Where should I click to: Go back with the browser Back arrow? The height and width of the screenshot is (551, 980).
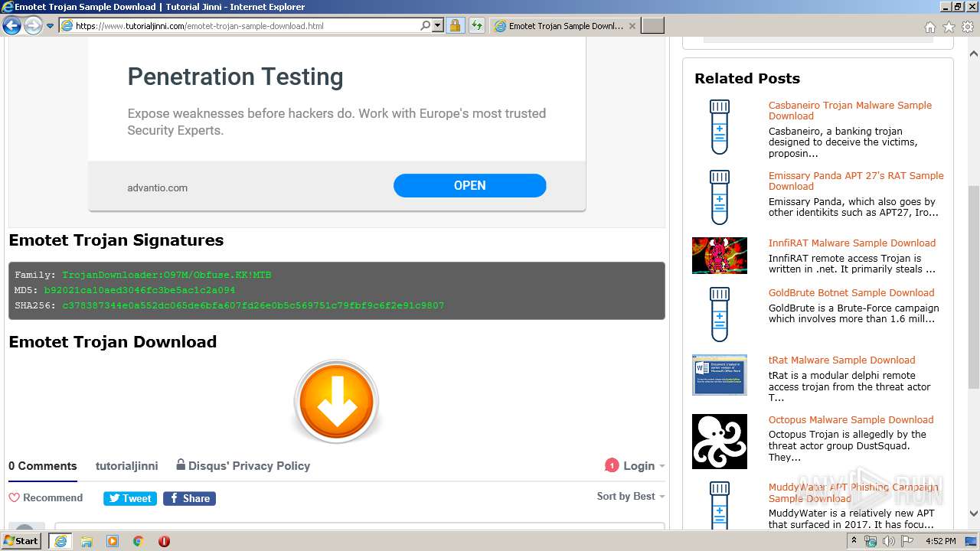(x=11, y=26)
